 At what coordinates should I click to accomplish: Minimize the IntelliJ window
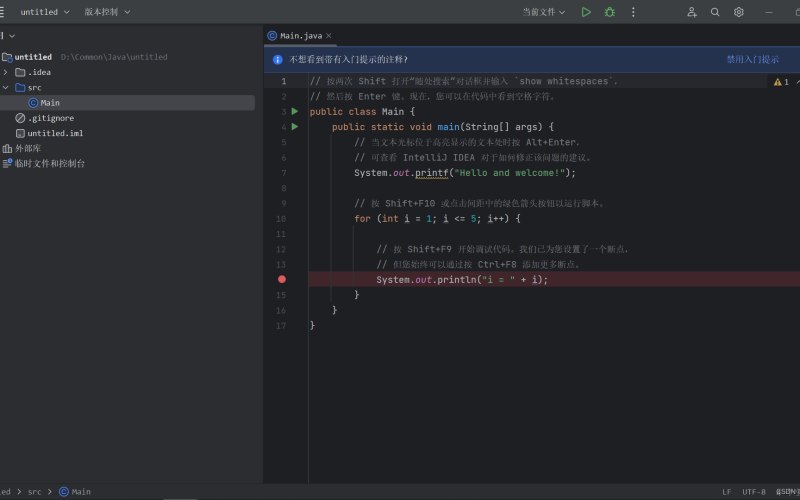coord(769,12)
